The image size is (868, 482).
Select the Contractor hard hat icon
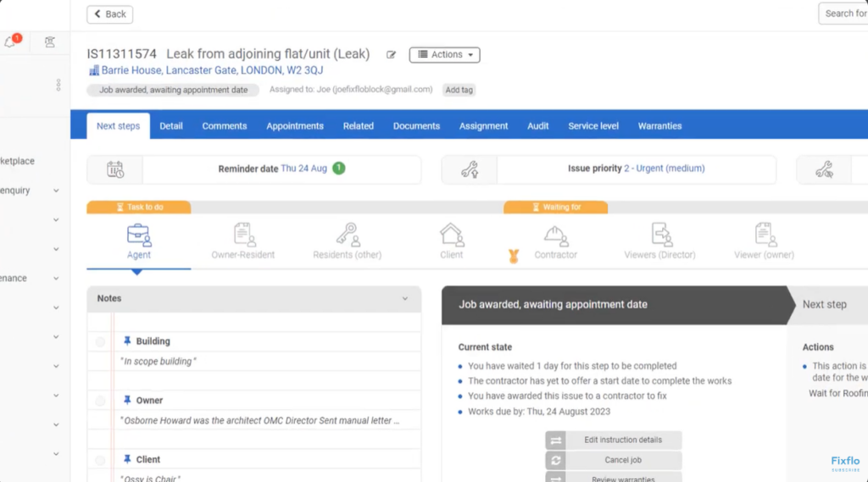click(x=555, y=235)
